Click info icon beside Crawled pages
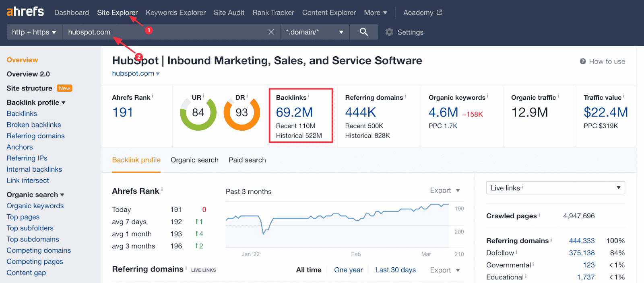This screenshot has width=644, height=283. [539, 215]
